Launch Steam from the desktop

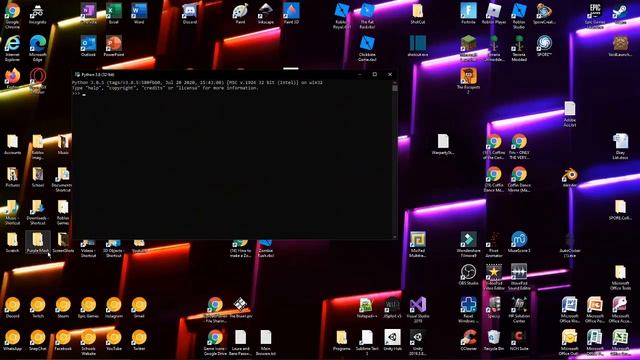tap(620, 13)
